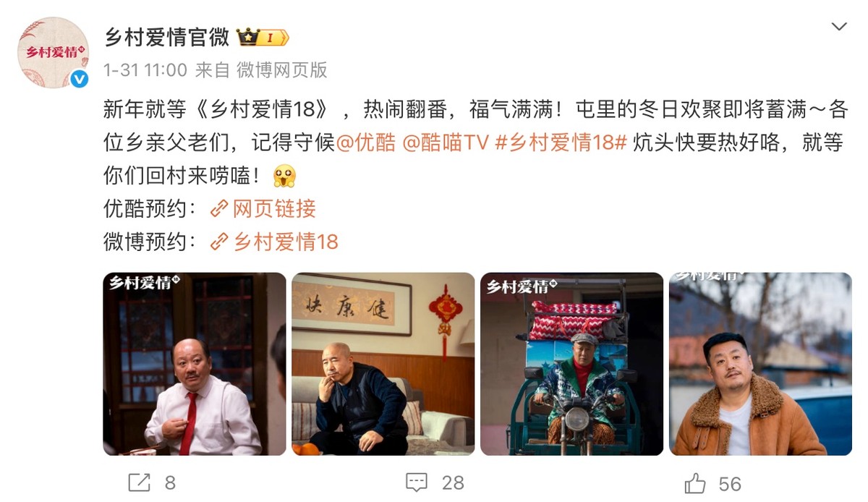
Task: Click the chain icon beside 网页链接
Action: [219, 210]
